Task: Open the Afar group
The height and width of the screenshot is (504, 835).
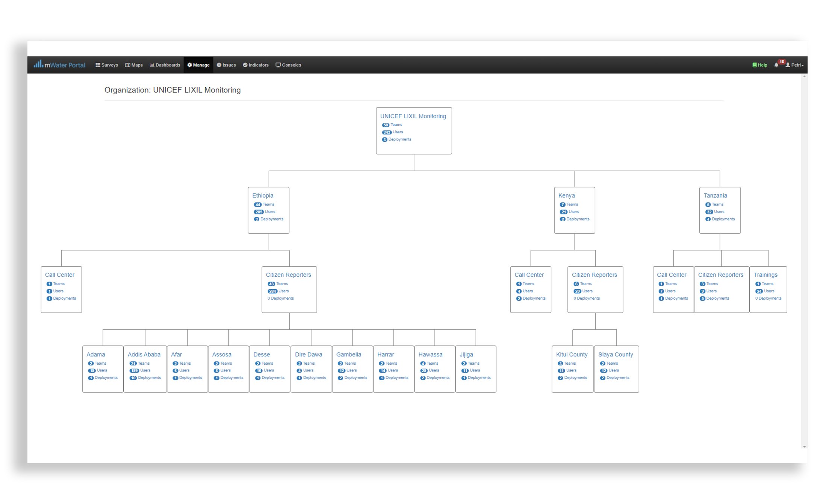Action: click(176, 354)
